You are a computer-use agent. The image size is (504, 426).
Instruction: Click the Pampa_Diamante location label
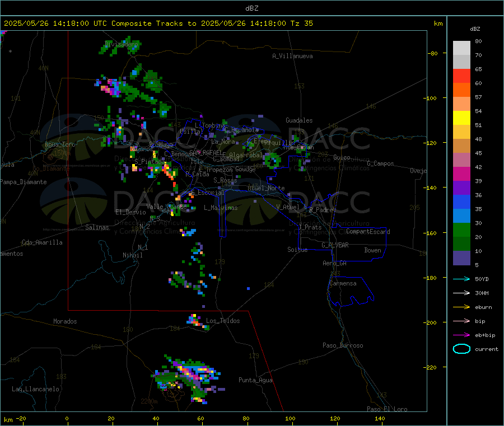tap(23, 182)
